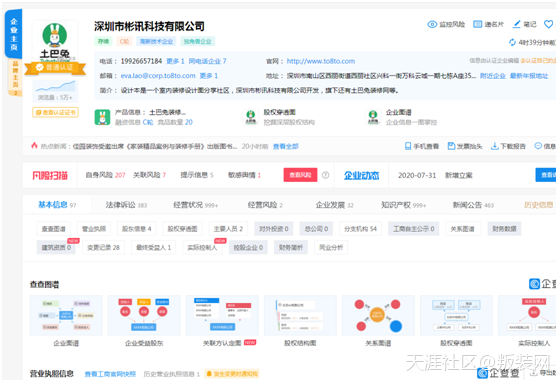Click the 营业执照 tag button
Image resolution: width=558 pixels, height=382 pixels.
pos(94,229)
